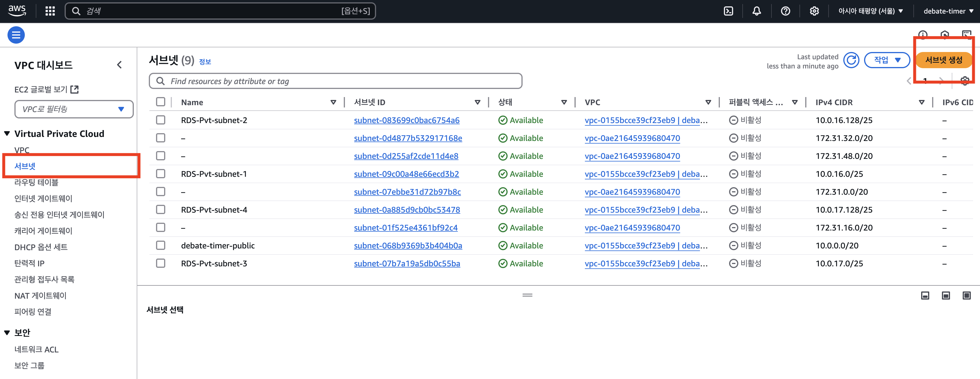Refresh the subnet list
The height and width of the screenshot is (379, 980).
click(851, 60)
